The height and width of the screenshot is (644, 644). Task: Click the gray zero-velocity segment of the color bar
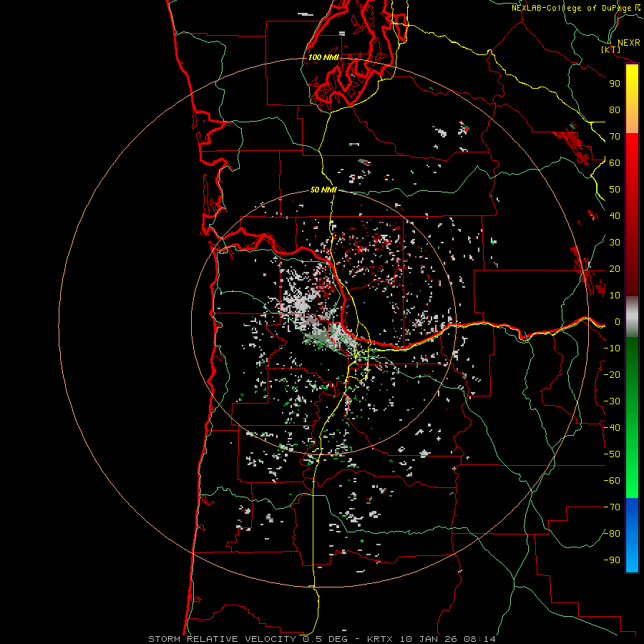[632, 317]
